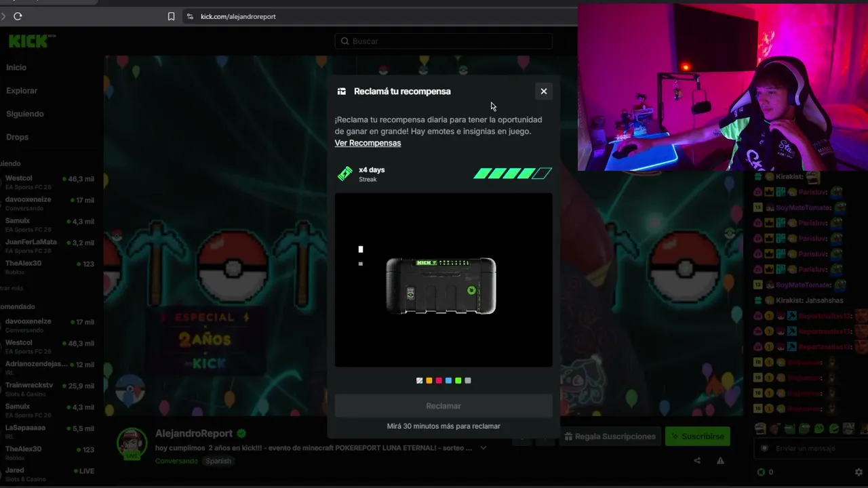Select the multicolor striped rarity swatch
The width and height of the screenshot is (868, 488).
(419, 381)
